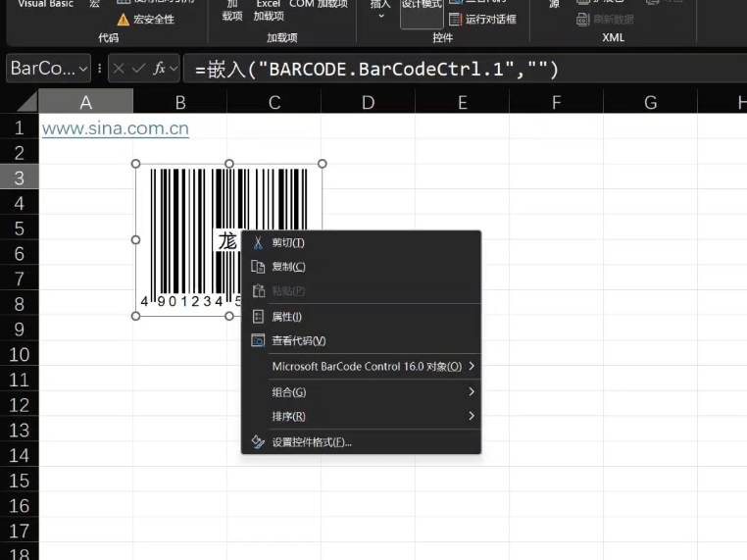
Task: Select column A header
Action: coord(85,102)
